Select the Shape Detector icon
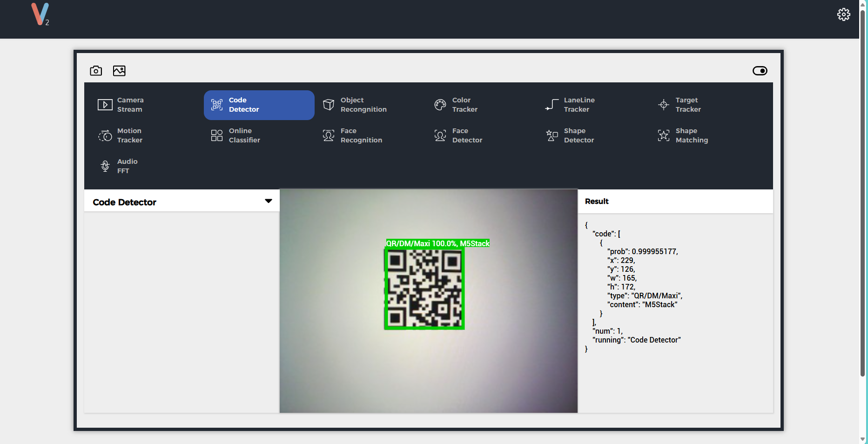This screenshot has height=444, width=868. tap(552, 135)
